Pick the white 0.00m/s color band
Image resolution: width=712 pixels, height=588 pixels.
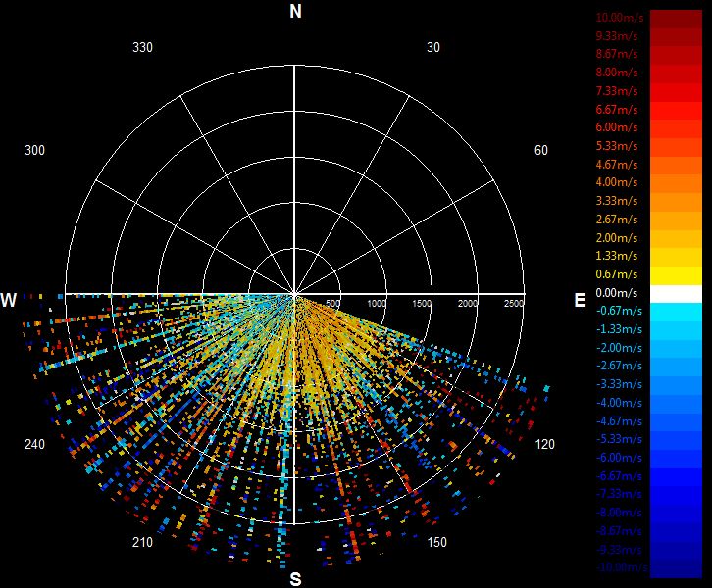pos(676,294)
